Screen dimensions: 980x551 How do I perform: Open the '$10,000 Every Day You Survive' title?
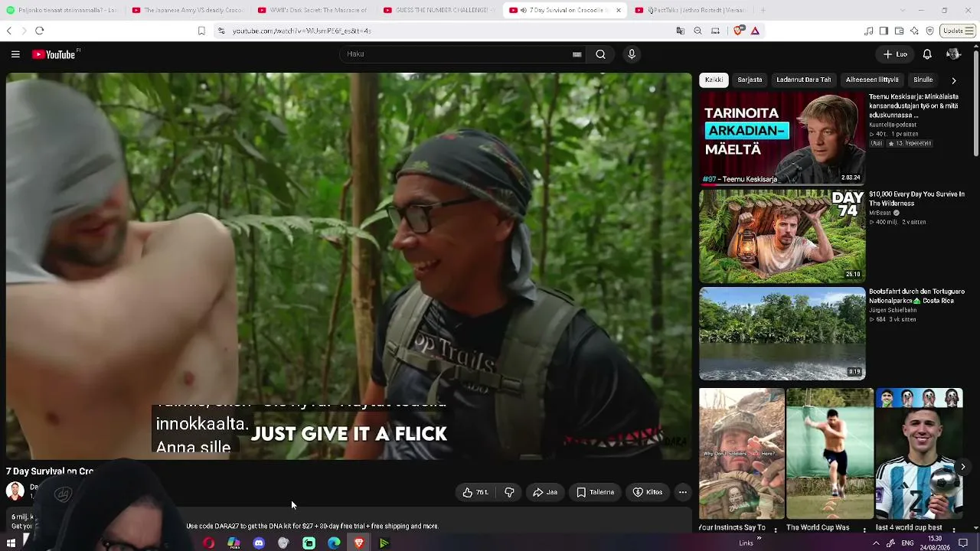(x=916, y=199)
